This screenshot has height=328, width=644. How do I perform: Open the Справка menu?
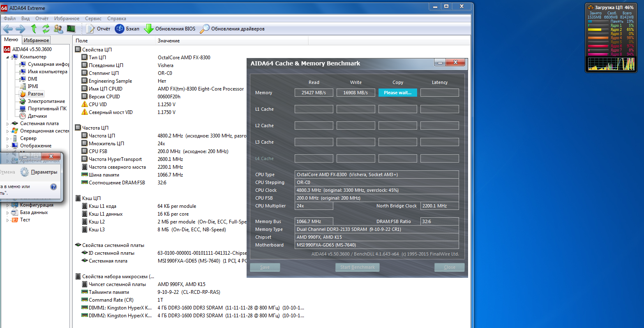coord(117,19)
